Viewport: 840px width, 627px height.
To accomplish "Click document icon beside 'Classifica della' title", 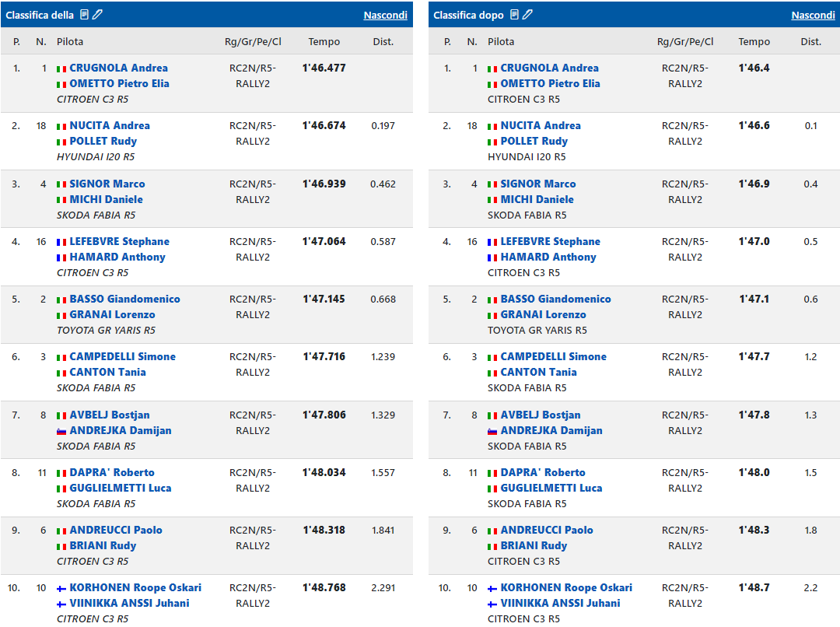I will [85, 15].
